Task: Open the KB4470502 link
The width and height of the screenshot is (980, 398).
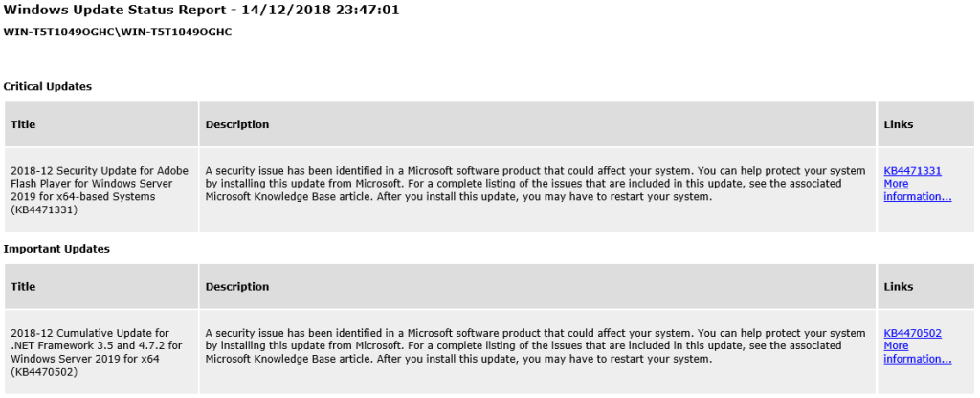Action: tap(912, 333)
